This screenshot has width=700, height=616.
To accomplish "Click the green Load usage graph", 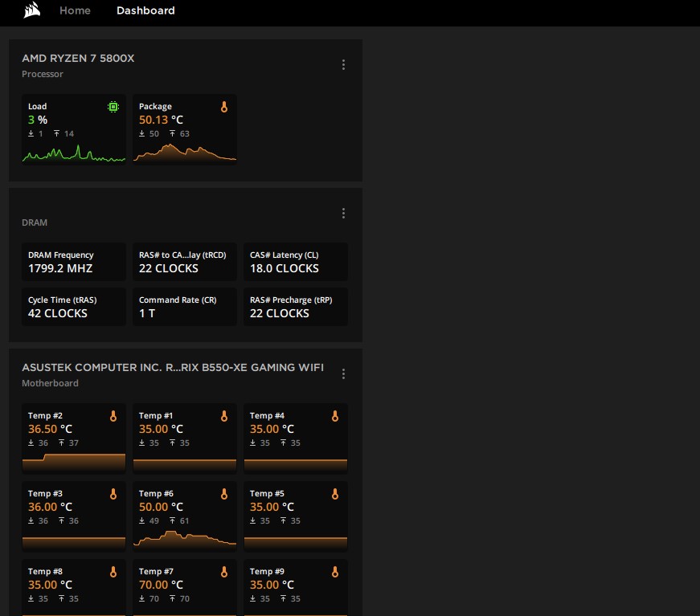I will point(74,153).
